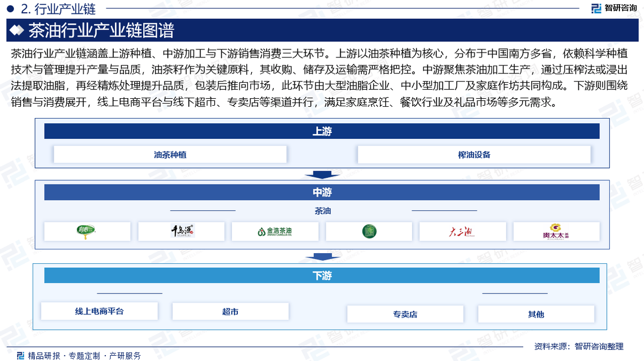Screen dimensions: 644x361
Task: Select the 上游 header bar
Action: pyautogui.click(x=321, y=131)
